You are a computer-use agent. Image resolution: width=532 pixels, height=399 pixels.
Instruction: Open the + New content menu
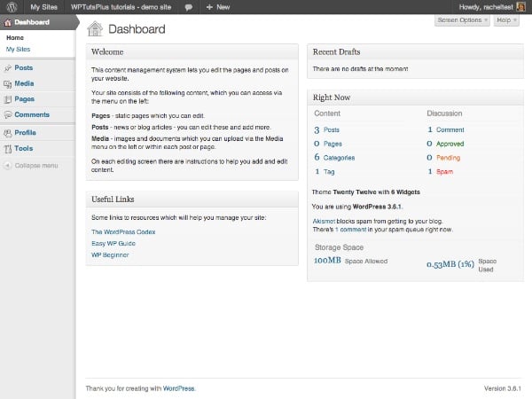click(217, 6)
